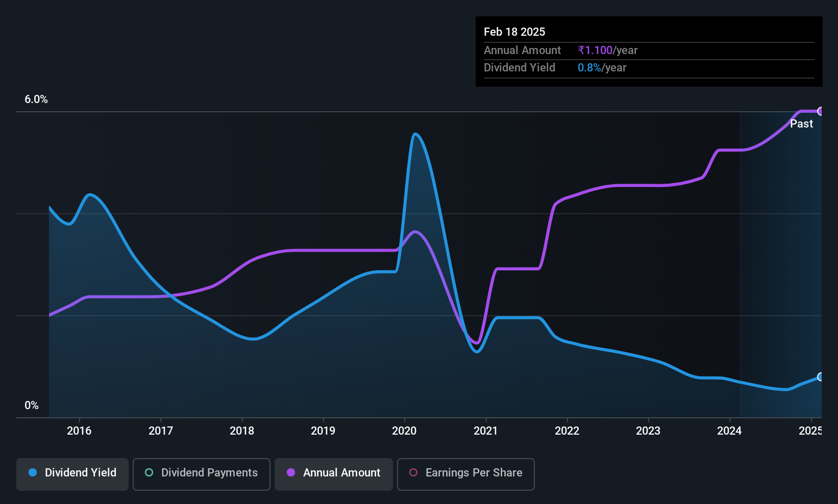Click the purple Annual Amount legend dot

[291, 472]
